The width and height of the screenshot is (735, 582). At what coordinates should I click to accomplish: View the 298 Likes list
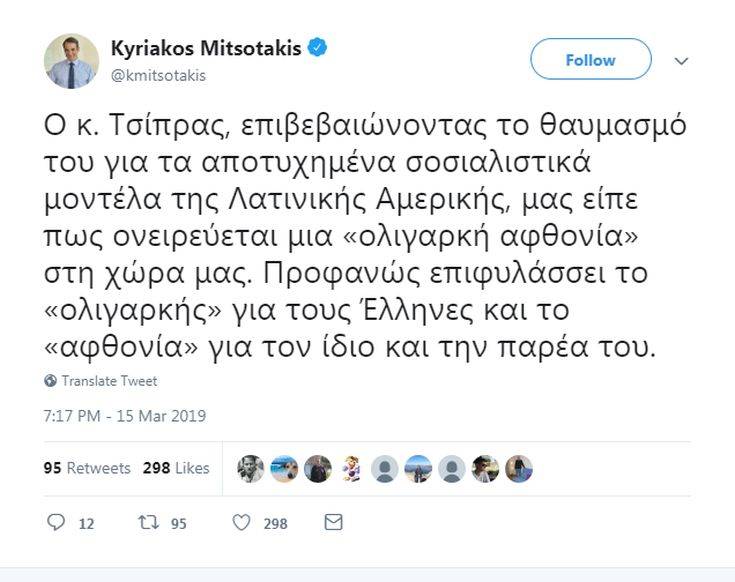(x=176, y=468)
